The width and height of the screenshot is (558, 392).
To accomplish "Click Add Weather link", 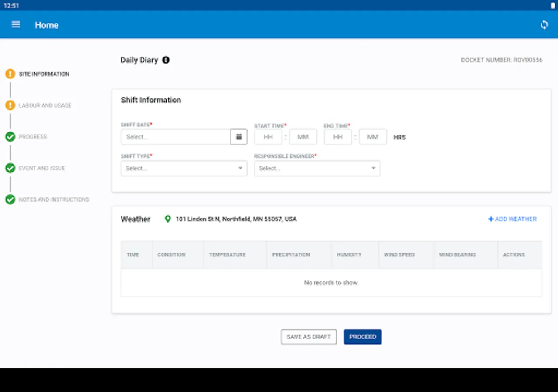I will 512,219.
